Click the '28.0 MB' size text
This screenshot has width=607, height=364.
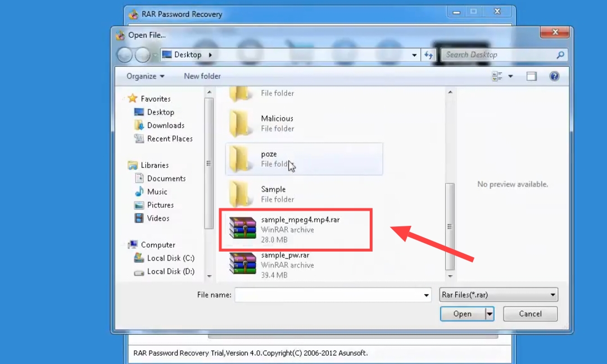[x=274, y=240]
